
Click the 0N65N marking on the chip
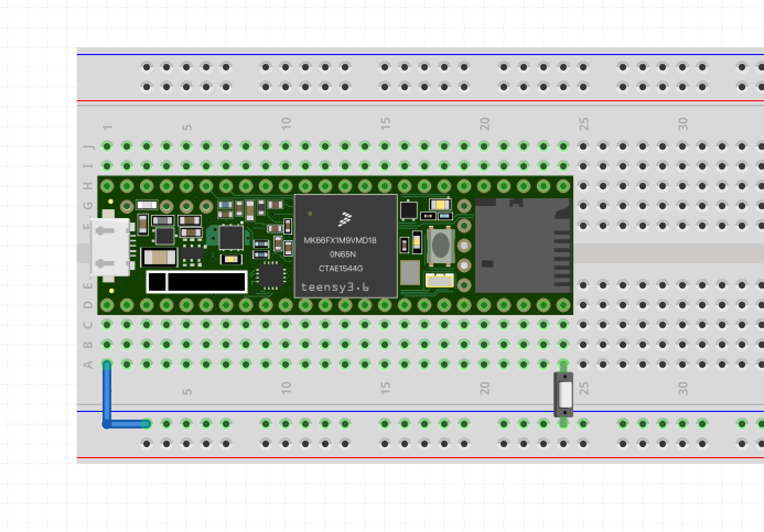(343, 254)
